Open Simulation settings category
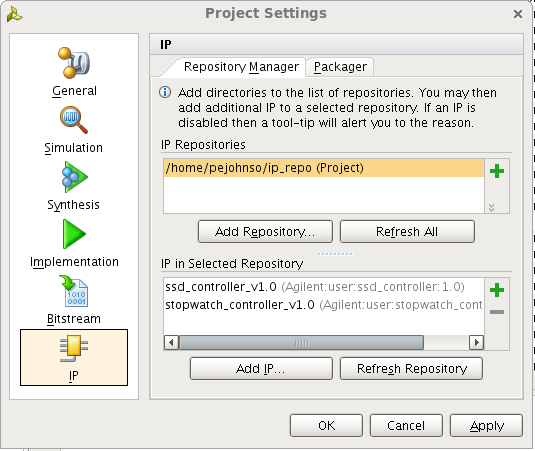Image resolution: width=535 pixels, height=451 pixels. coord(73,130)
